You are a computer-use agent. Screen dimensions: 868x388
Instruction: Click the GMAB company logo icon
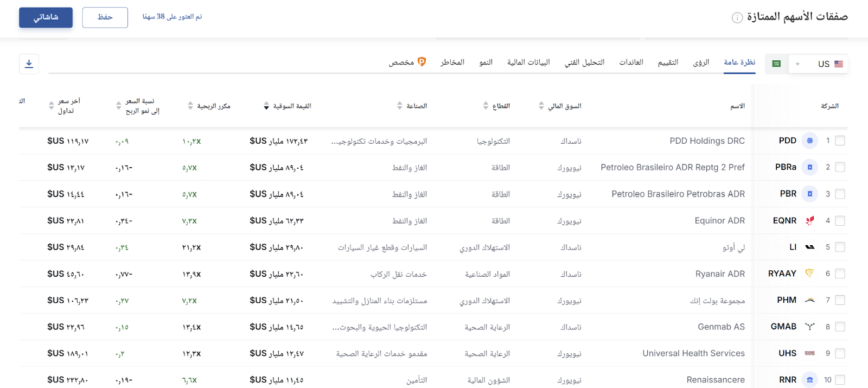810,327
